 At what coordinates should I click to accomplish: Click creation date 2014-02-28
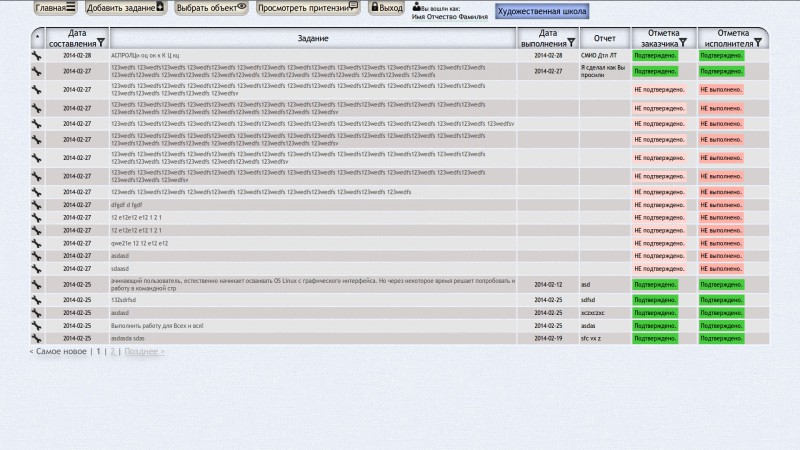coord(77,56)
